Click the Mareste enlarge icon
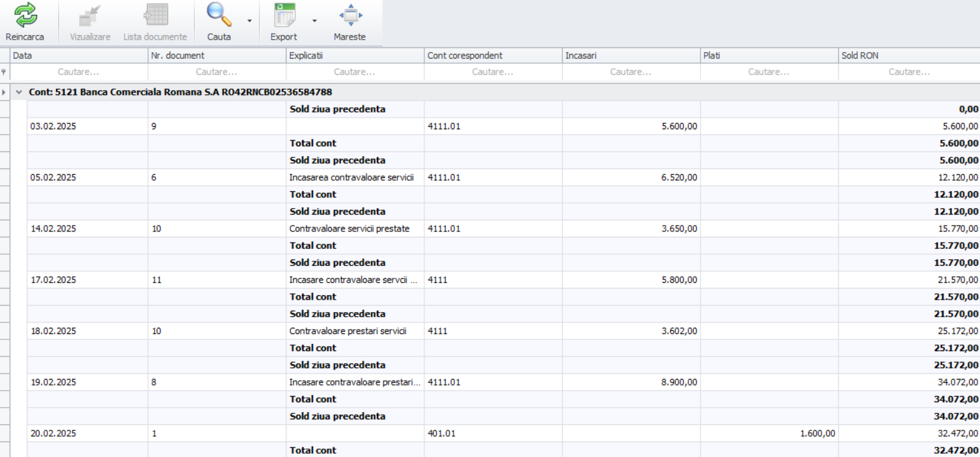980x457 pixels. coord(350,15)
